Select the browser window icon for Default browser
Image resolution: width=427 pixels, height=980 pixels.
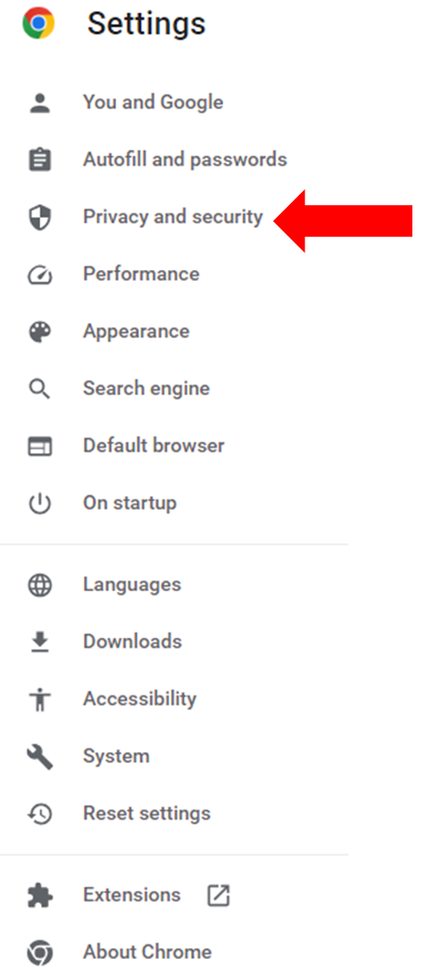(39, 447)
